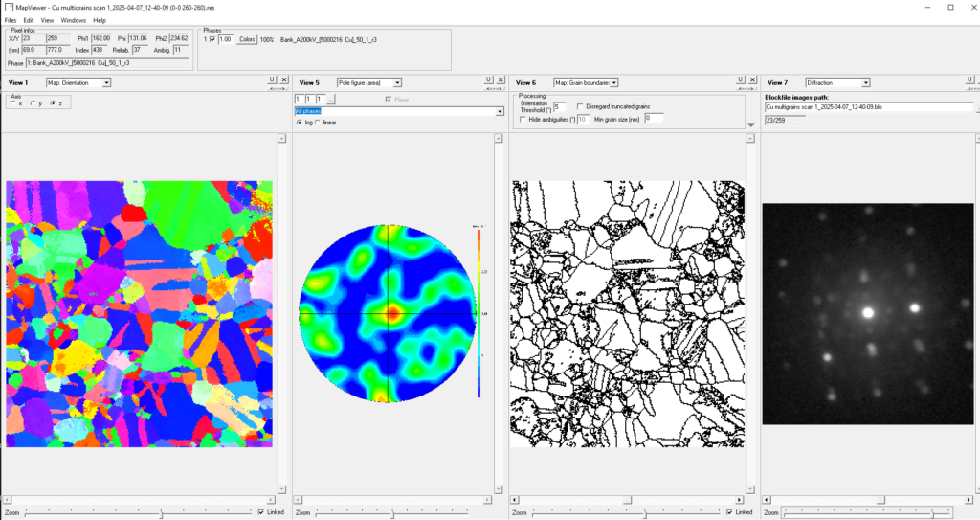Close the View 1 panel

(x=284, y=79)
